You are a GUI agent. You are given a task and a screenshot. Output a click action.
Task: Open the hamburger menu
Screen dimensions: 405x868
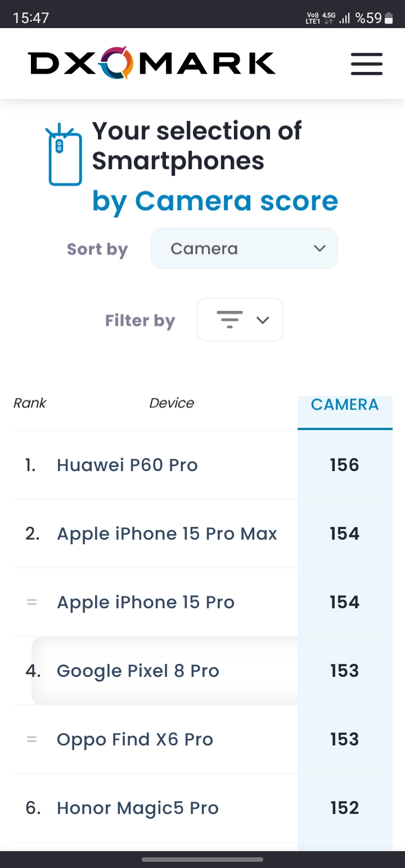pos(367,64)
